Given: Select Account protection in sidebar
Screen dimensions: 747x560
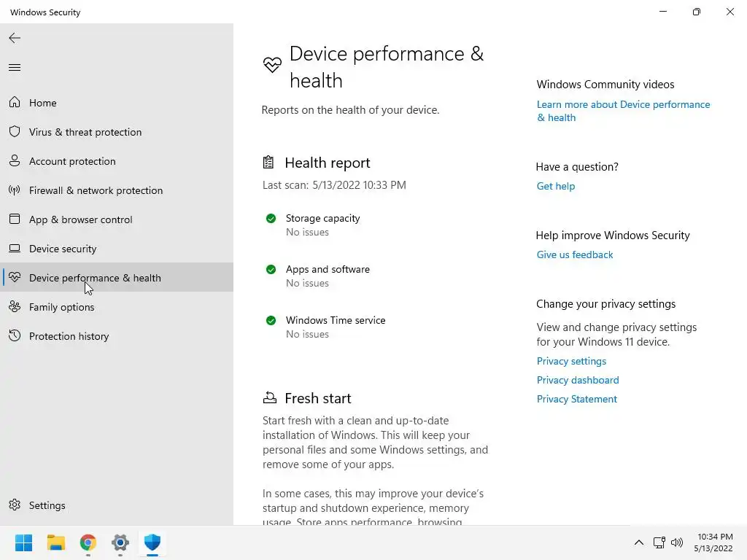Looking at the screenshot, I should (117, 161).
